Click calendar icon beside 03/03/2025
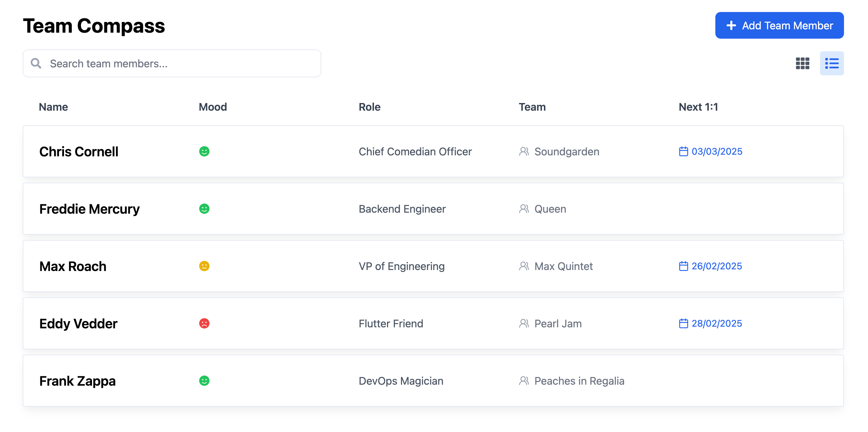The width and height of the screenshot is (868, 432). tap(683, 151)
